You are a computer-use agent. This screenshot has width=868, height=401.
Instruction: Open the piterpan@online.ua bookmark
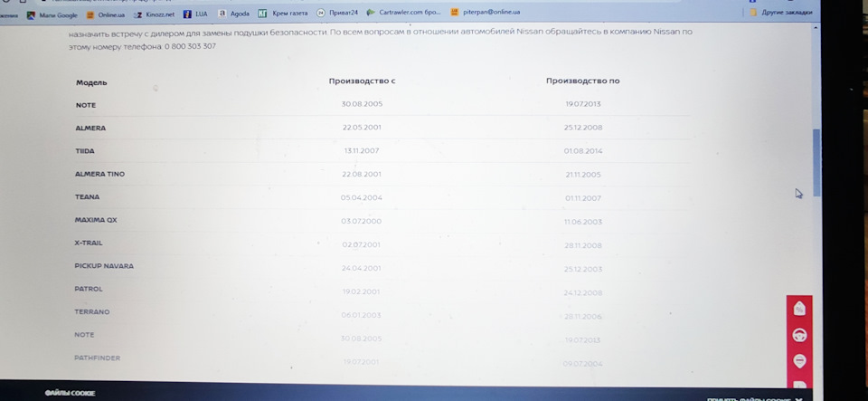pyautogui.click(x=485, y=12)
